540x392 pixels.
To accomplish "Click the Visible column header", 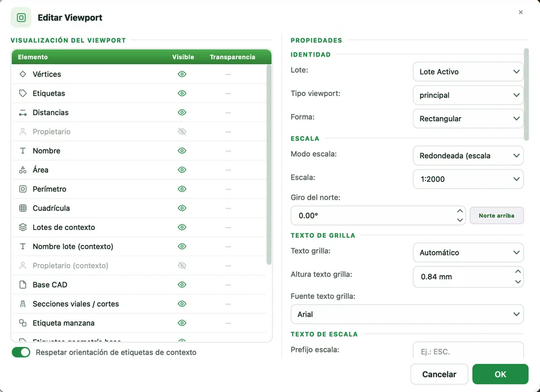I will [x=183, y=57].
